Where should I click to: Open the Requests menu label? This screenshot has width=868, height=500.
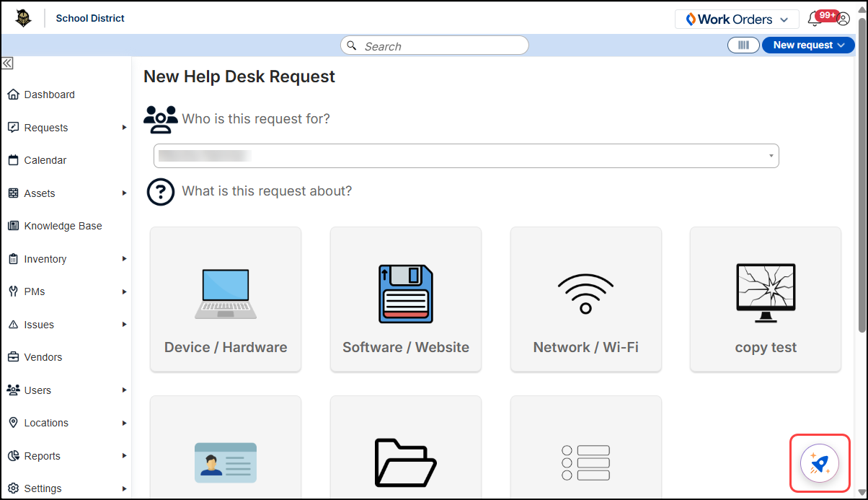pos(46,128)
